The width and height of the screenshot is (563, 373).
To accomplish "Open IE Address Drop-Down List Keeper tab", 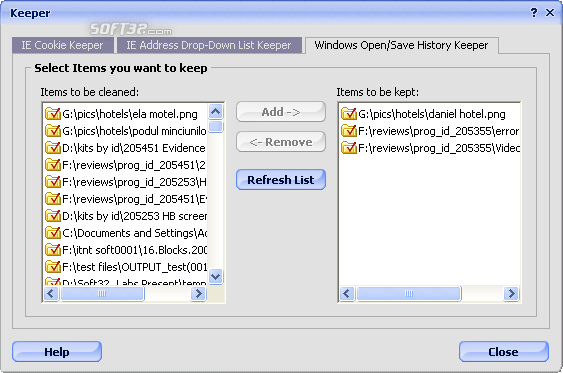I will coord(209,45).
